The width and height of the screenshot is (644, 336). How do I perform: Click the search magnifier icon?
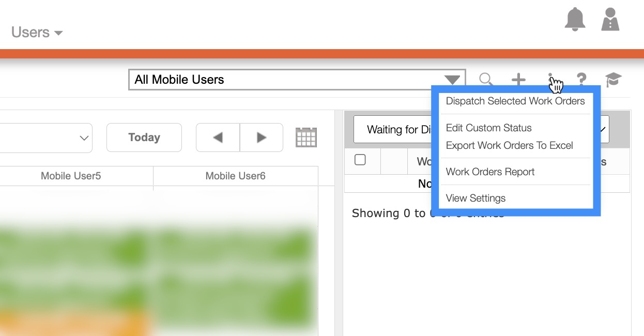click(x=485, y=79)
